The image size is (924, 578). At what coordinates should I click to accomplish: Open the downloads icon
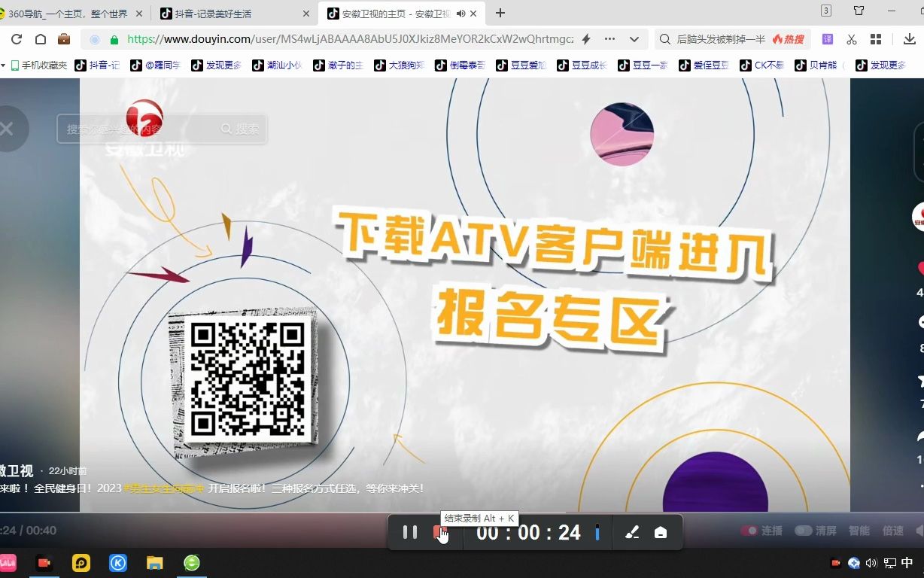[910, 39]
